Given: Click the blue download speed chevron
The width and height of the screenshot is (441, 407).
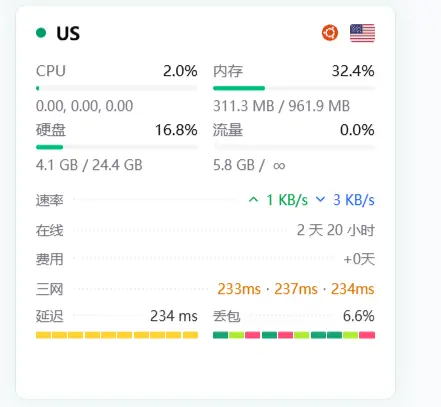Looking at the screenshot, I should [320, 200].
